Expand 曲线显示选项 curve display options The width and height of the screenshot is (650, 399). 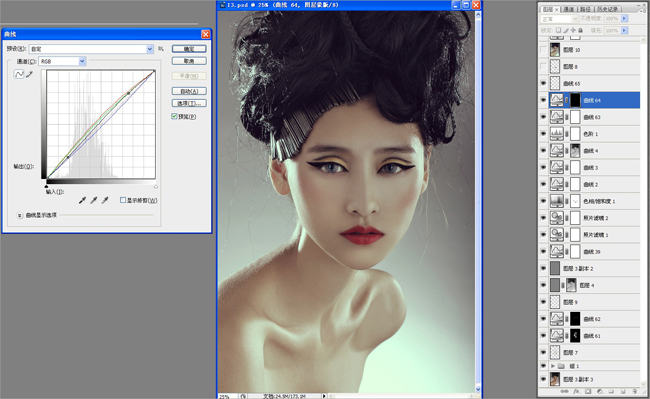(x=19, y=215)
